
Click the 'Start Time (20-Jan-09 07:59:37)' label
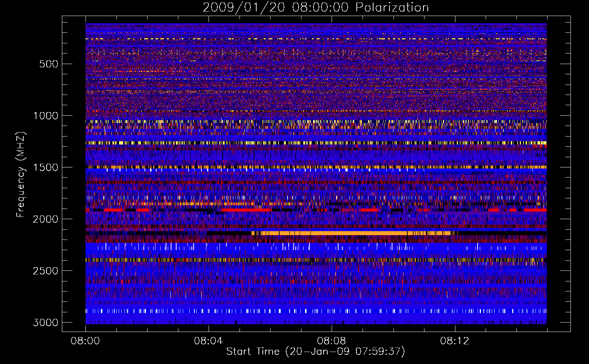tap(316, 352)
